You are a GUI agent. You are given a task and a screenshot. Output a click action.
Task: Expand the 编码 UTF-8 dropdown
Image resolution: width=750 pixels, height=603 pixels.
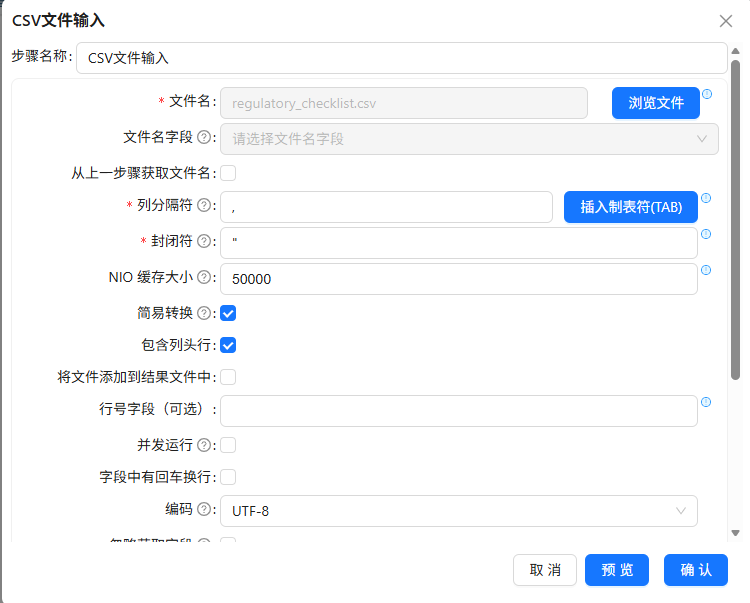[459, 511]
